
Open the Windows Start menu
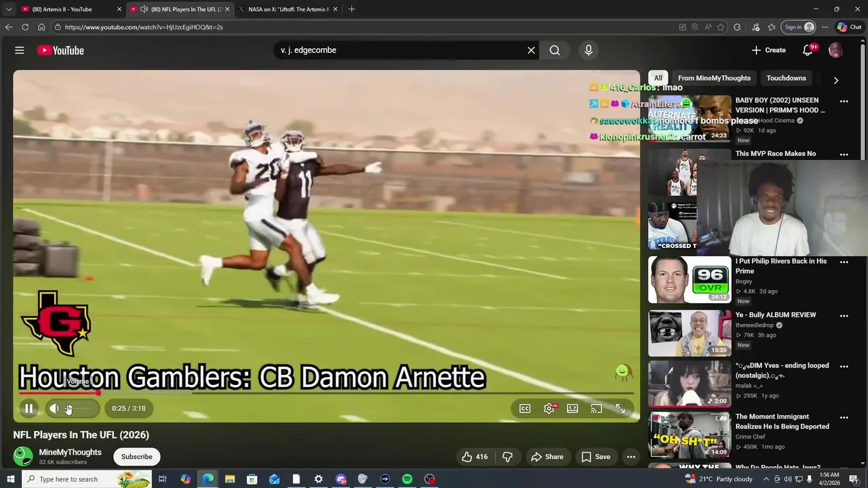click(x=10, y=479)
